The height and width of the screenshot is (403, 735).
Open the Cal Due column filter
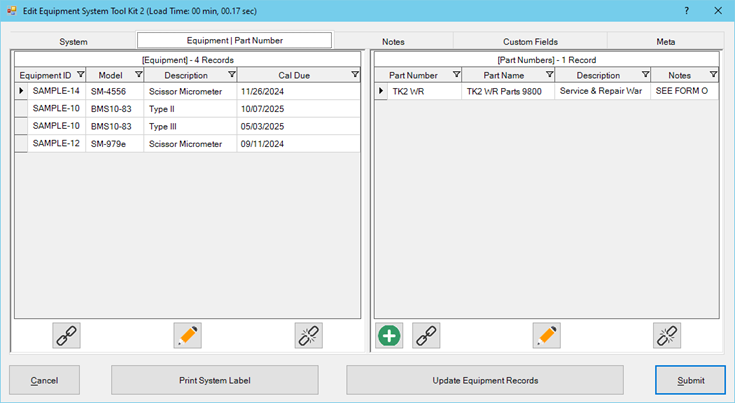point(354,75)
